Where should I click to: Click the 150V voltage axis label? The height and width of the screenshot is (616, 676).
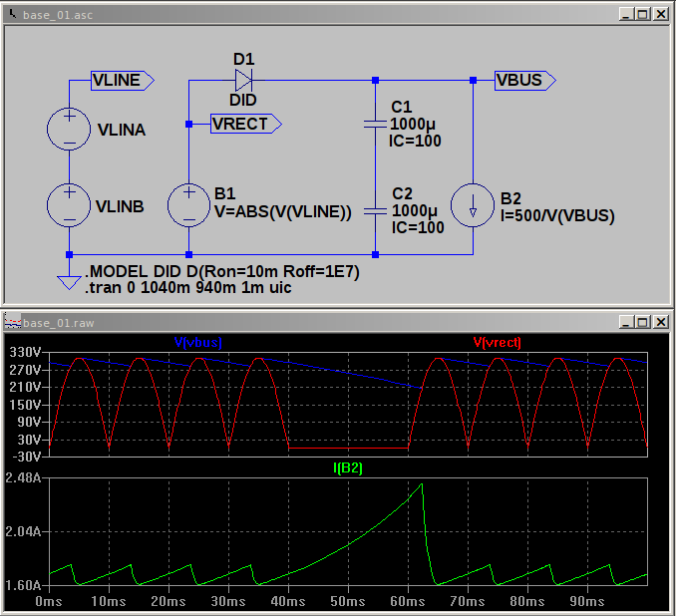[25, 405]
